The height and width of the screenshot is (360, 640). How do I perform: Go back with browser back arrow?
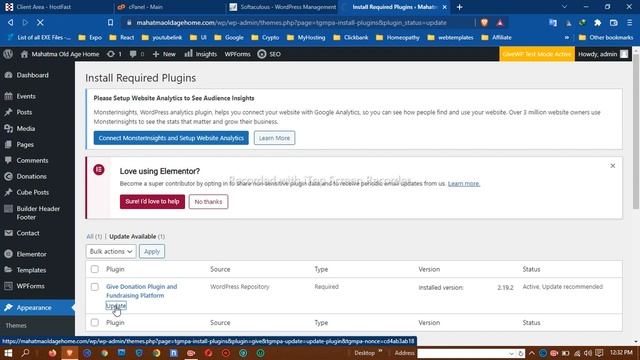pyautogui.click(x=11, y=23)
